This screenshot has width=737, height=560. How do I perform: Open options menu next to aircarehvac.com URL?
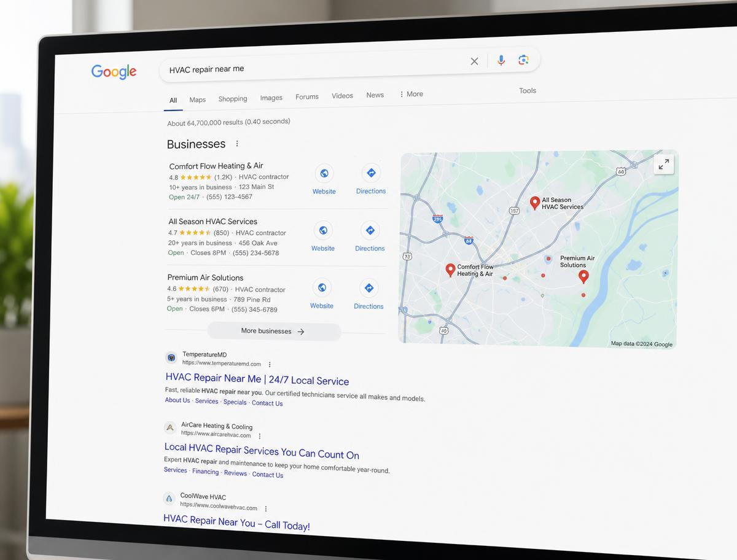click(259, 436)
